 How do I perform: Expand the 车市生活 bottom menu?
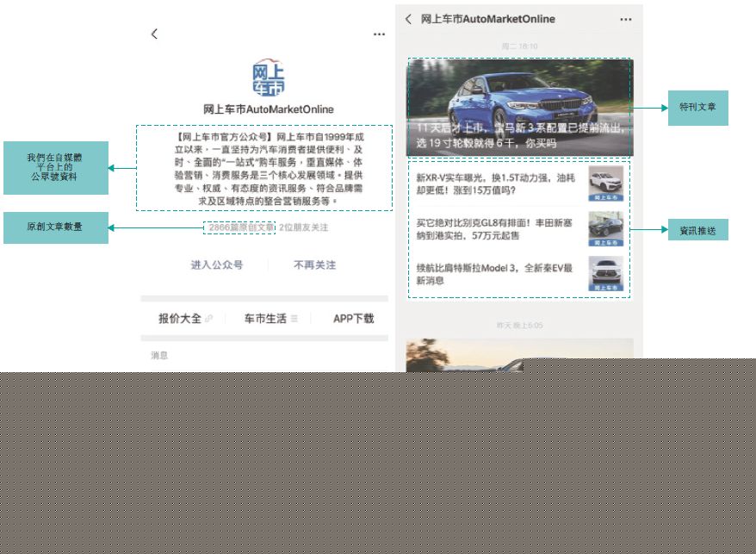pyautogui.click(x=270, y=319)
